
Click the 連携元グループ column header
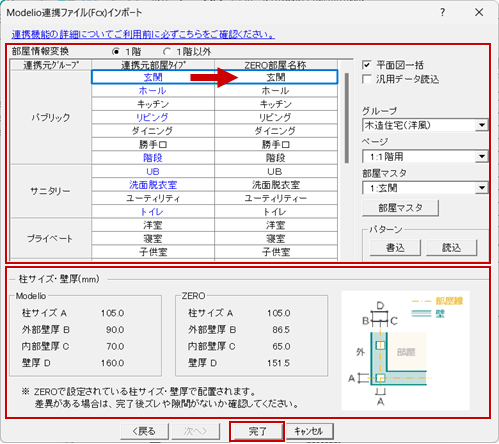tap(51, 65)
